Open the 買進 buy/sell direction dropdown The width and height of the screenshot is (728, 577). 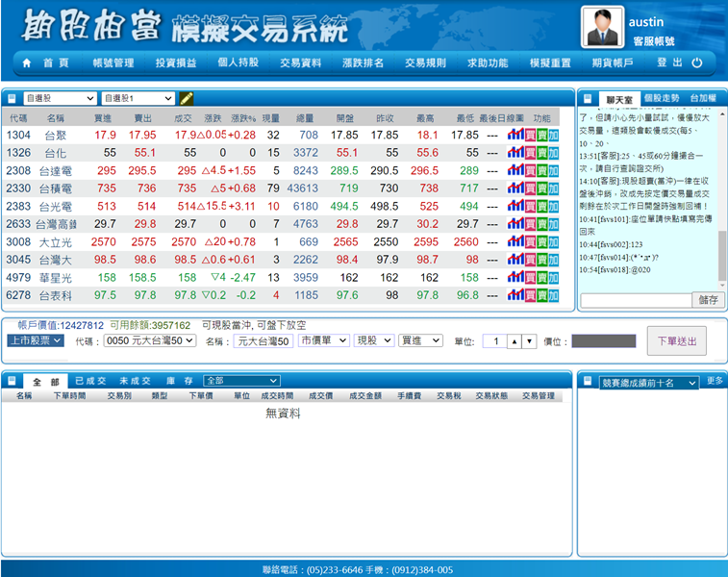click(x=420, y=340)
